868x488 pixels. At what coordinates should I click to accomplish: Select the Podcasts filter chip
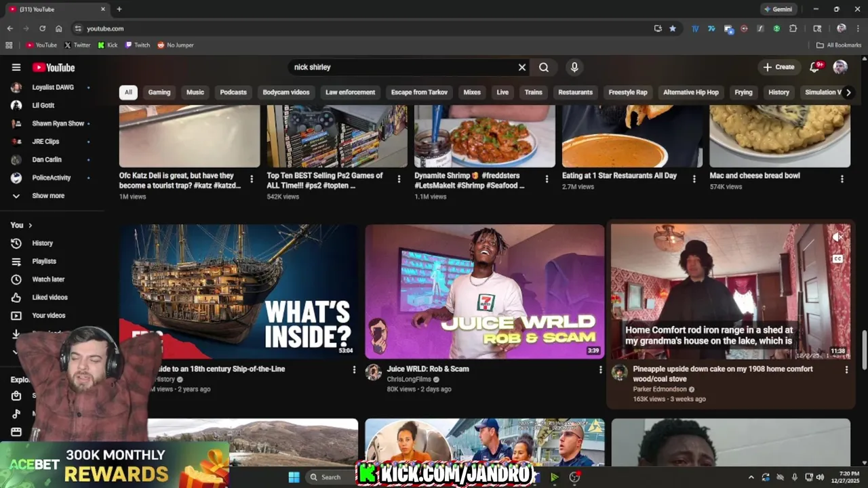[x=233, y=92]
